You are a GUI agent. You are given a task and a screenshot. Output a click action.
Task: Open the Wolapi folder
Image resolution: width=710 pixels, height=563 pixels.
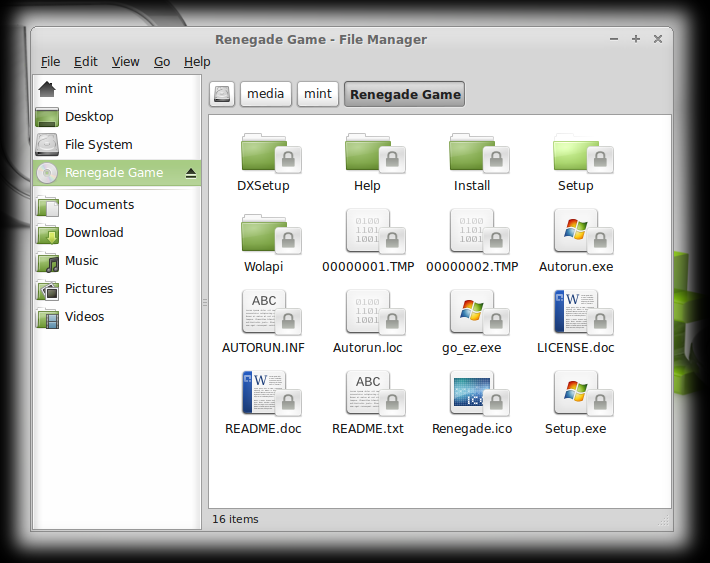pyautogui.click(x=264, y=234)
